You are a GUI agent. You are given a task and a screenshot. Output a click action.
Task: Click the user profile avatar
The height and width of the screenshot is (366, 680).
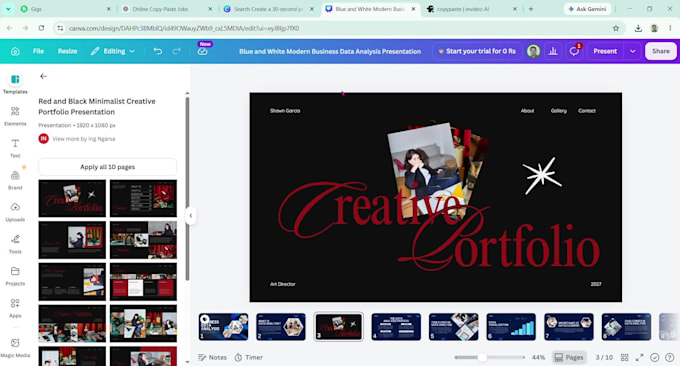click(x=533, y=51)
